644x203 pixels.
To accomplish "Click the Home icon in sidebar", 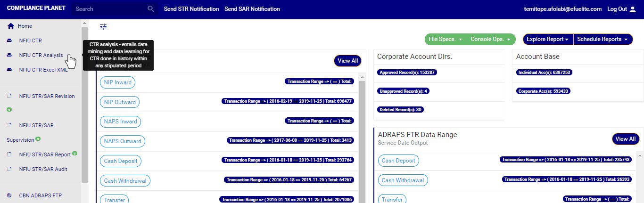I will pos(10,26).
